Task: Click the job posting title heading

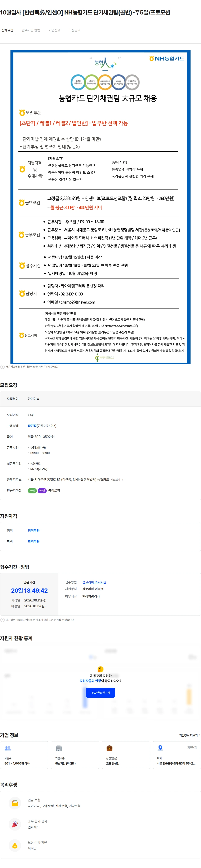Action: tap(85, 12)
